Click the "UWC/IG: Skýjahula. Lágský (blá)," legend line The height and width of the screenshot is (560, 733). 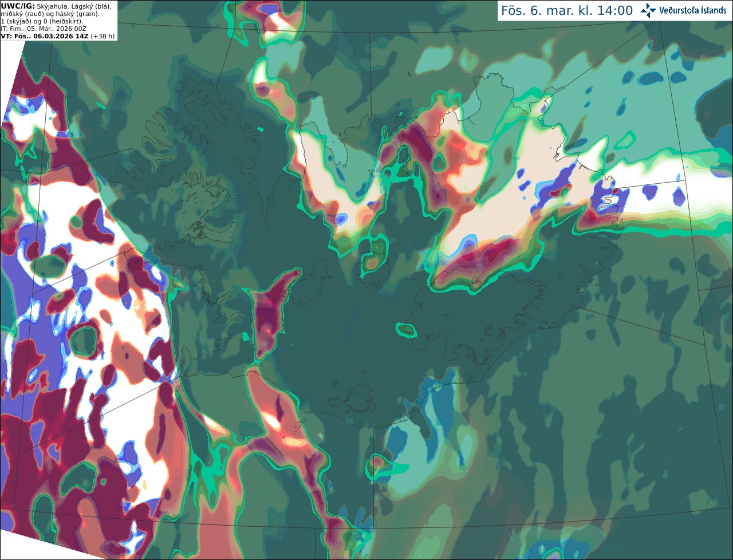coord(56,6)
